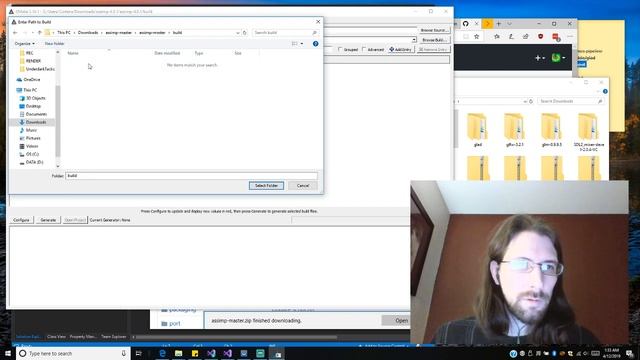Open DATA (D:) drive in sidebar
The height and width of the screenshot is (360, 640).
click(x=34, y=162)
